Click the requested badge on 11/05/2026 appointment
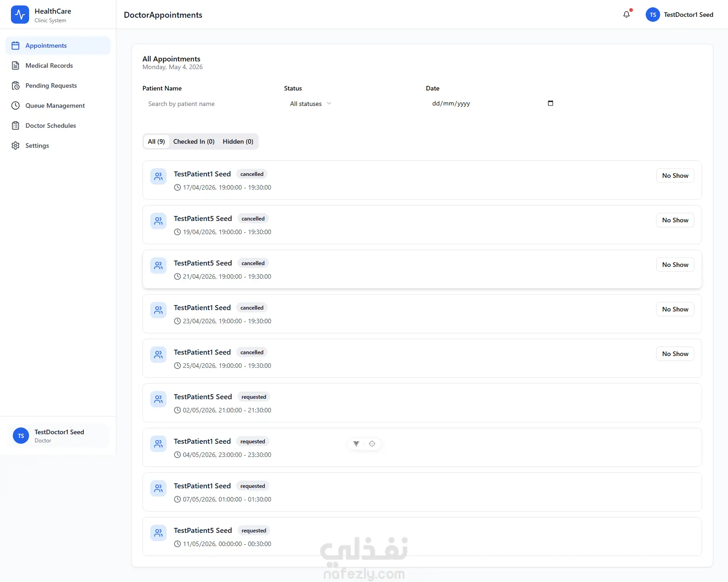Viewport: 728px width, 582px height. (254, 531)
